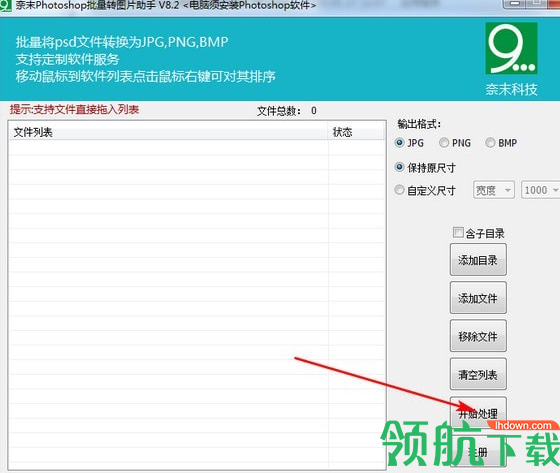
Task: Click the Naimo 9 logo icon
Action: (511, 48)
